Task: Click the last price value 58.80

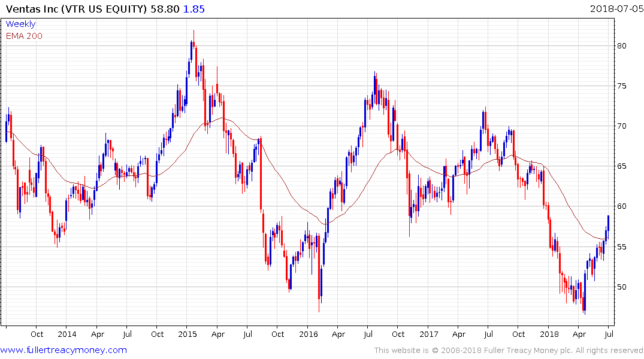Action: [165, 9]
